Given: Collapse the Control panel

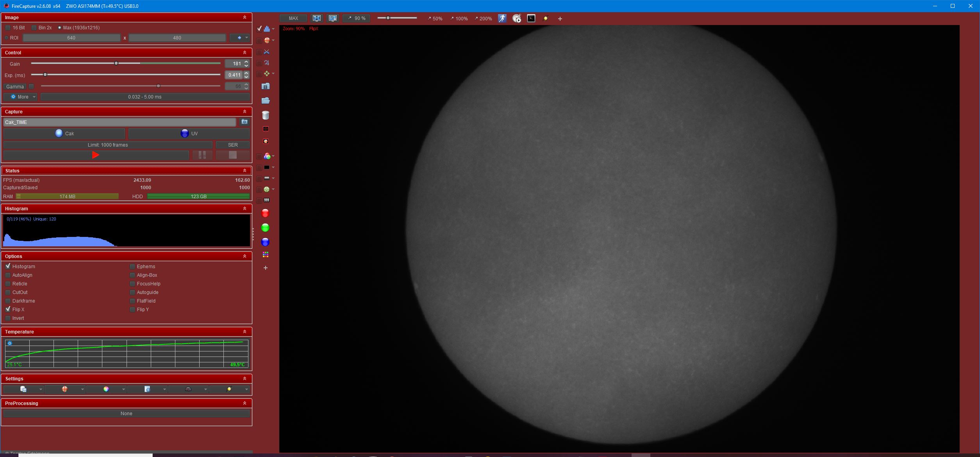Looking at the screenshot, I should pyautogui.click(x=245, y=52).
